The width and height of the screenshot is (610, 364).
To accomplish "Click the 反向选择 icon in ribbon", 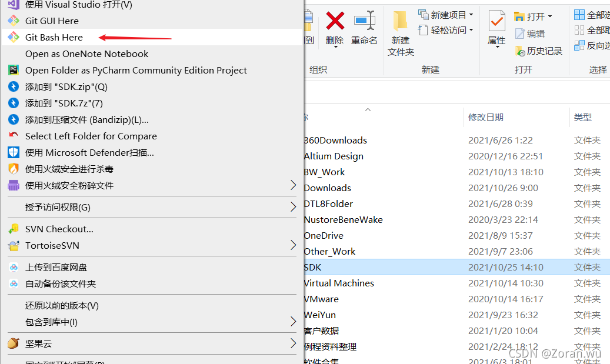I will [579, 45].
